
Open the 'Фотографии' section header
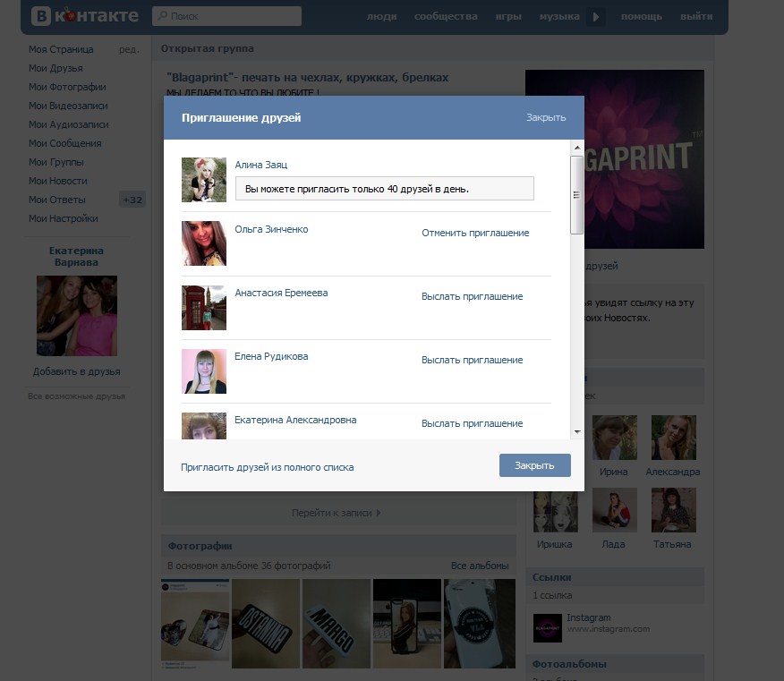coord(200,547)
